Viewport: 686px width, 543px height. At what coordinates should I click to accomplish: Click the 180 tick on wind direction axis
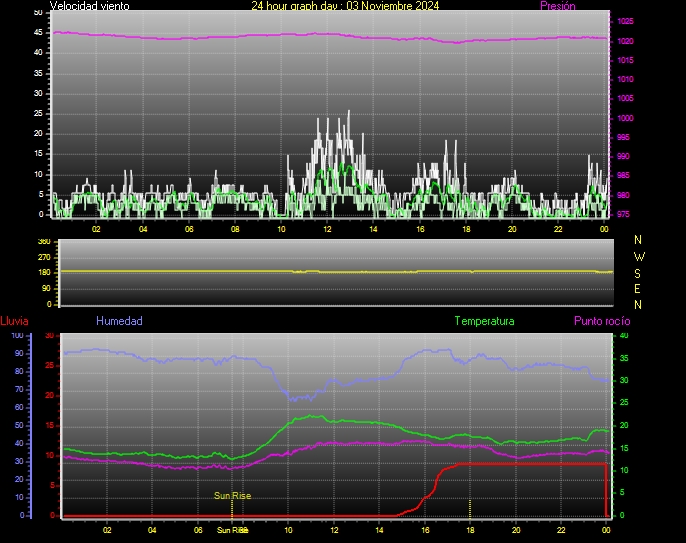click(44, 273)
